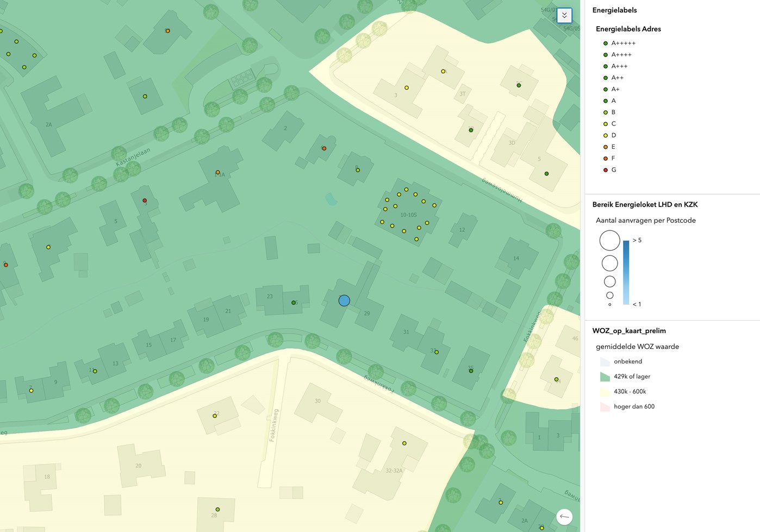The image size is (760, 532).
Task: Click the largest circle in Aantal aanvragen legend
Action: click(x=609, y=240)
